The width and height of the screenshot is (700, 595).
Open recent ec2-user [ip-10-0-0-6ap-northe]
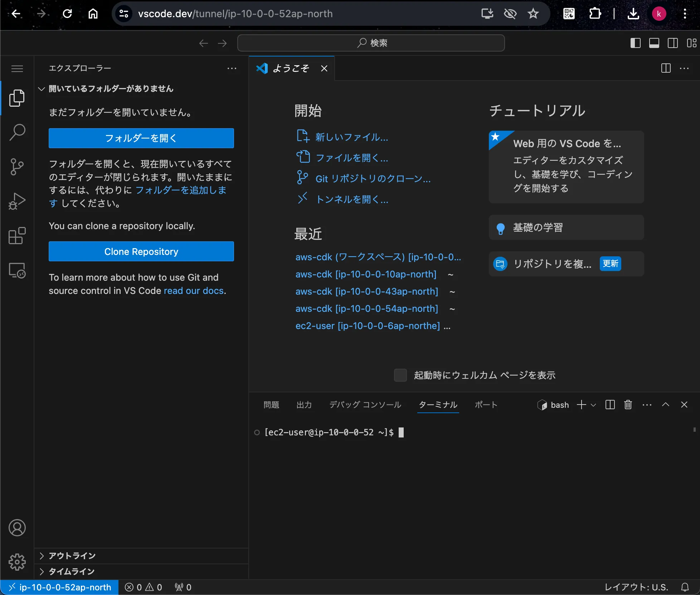(x=368, y=326)
